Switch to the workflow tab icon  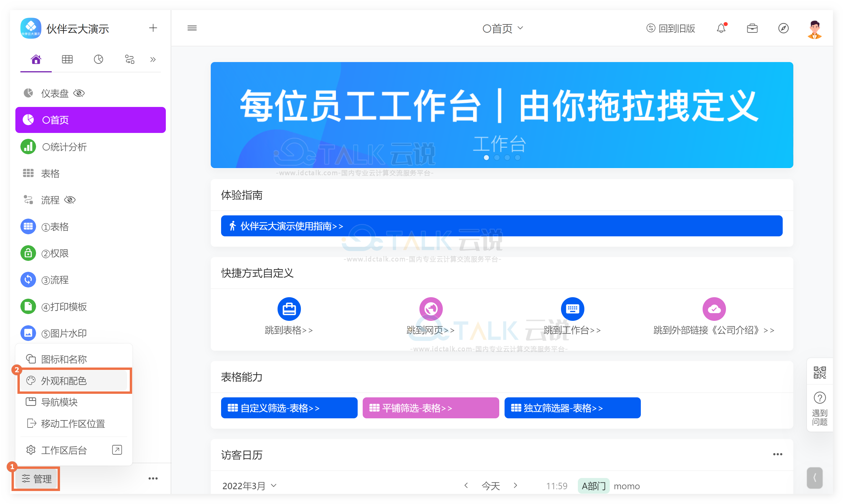pos(129,59)
